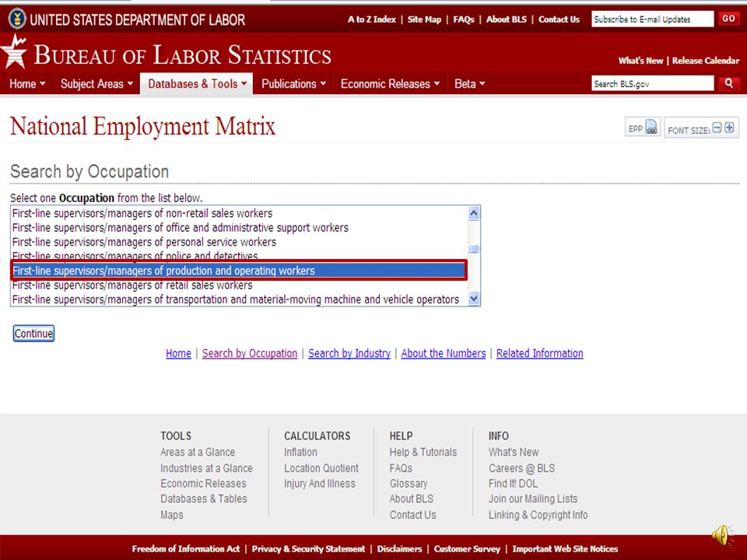Open the Glossary footer link

409,483
